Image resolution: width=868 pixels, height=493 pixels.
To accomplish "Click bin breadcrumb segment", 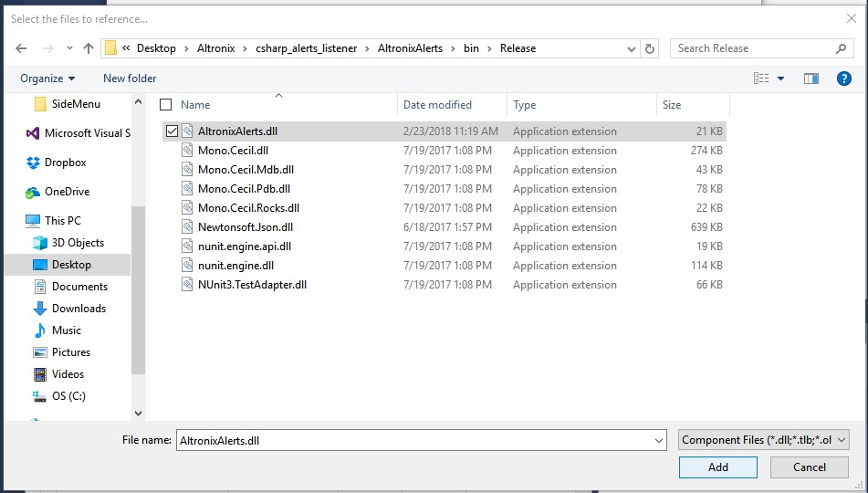I will click(471, 48).
